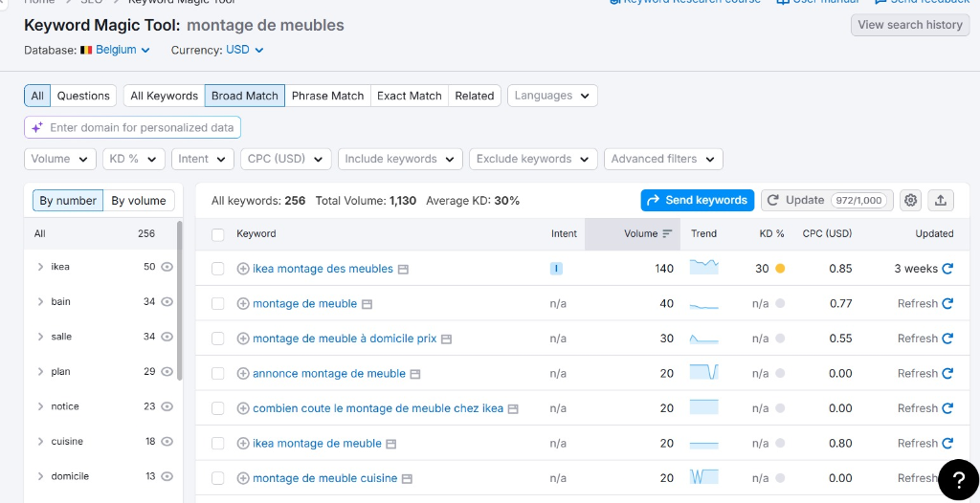This screenshot has width=980, height=503.
Task: Open 'combien coute le montage de meuble chez ikea' link
Action: point(377,408)
